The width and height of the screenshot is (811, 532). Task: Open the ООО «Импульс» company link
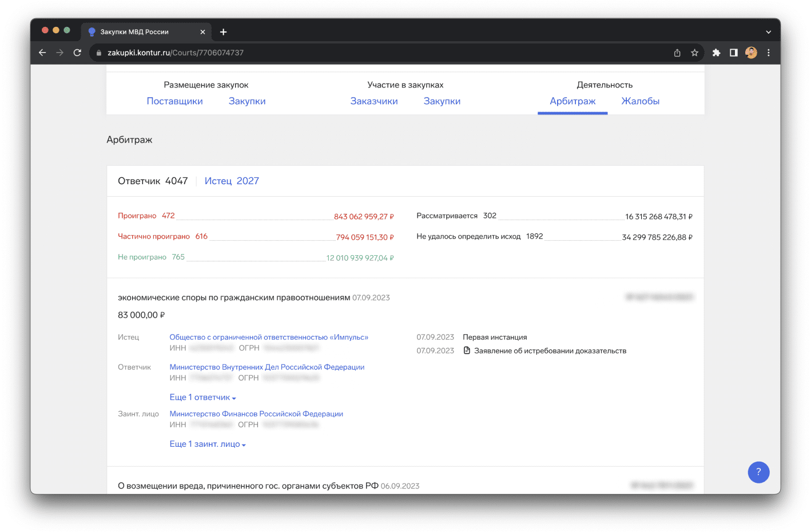pyautogui.click(x=269, y=338)
